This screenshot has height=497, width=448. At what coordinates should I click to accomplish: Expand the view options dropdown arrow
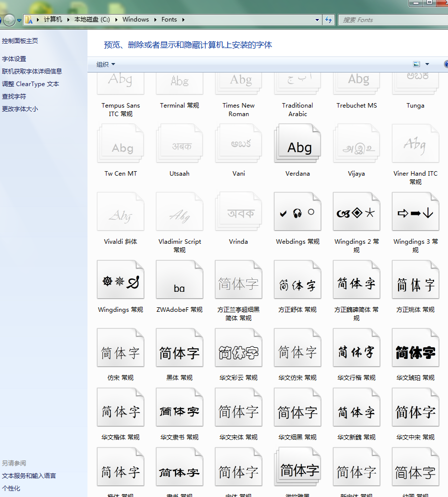427,65
